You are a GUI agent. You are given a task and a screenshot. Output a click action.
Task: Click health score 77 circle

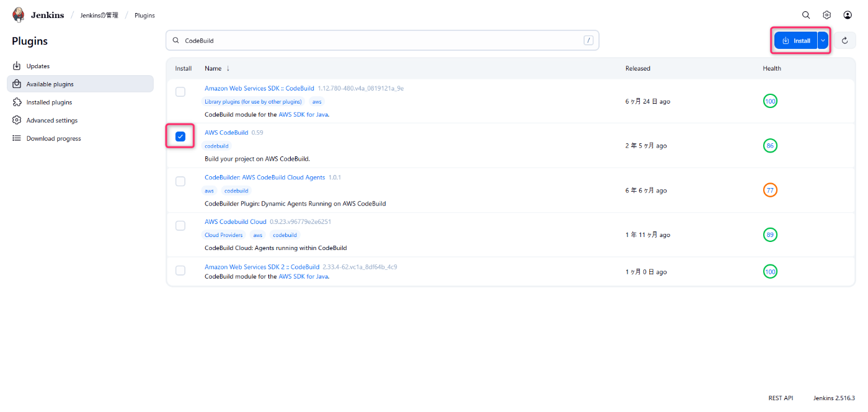click(x=770, y=190)
